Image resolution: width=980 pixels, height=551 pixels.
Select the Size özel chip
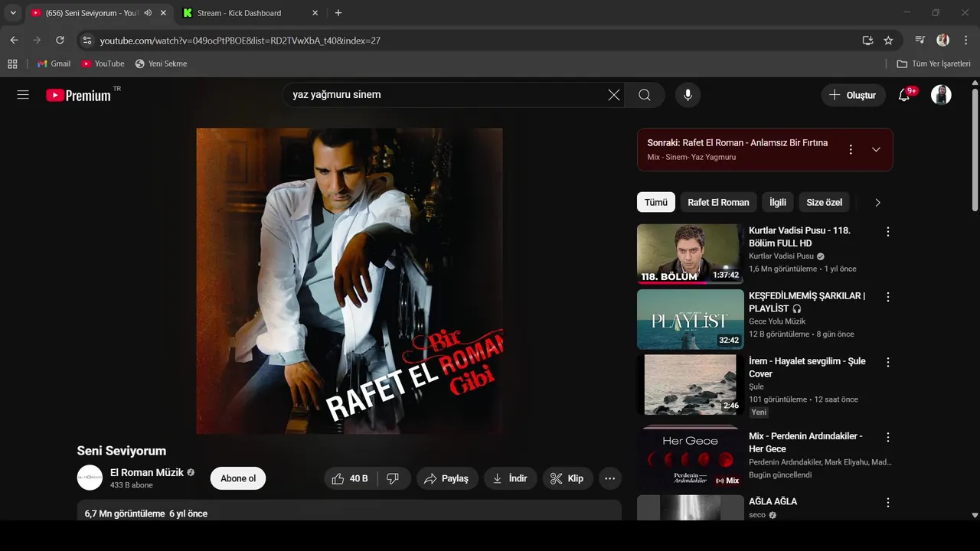tap(825, 202)
